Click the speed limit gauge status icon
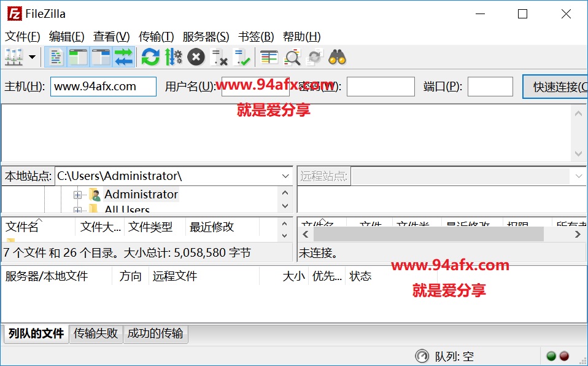 pyautogui.click(x=422, y=356)
